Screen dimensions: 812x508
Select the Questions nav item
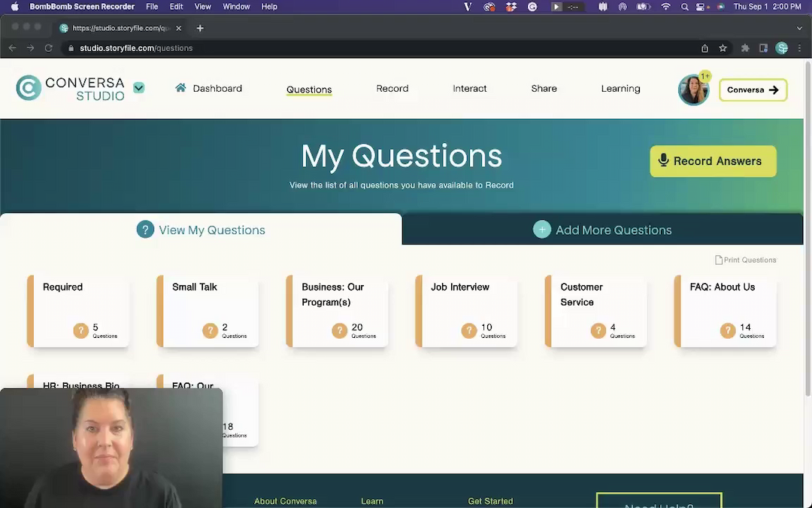(x=309, y=89)
